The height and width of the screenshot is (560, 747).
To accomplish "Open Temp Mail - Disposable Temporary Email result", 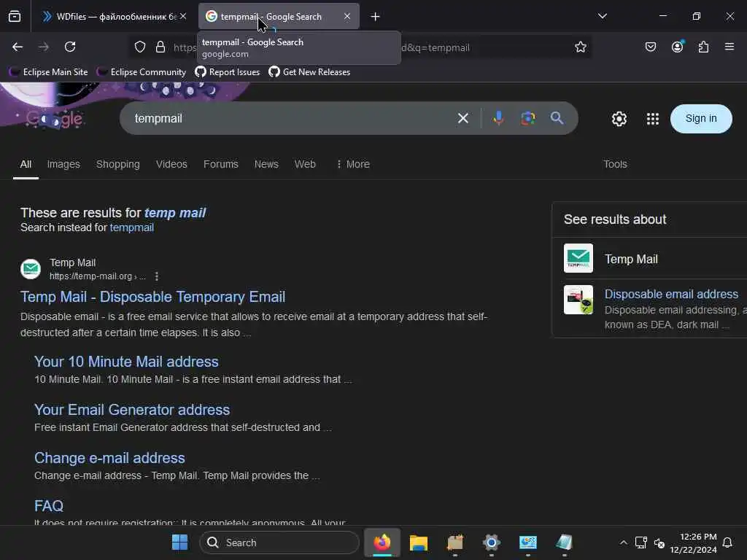I will pyautogui.click(x=152, y=297).
